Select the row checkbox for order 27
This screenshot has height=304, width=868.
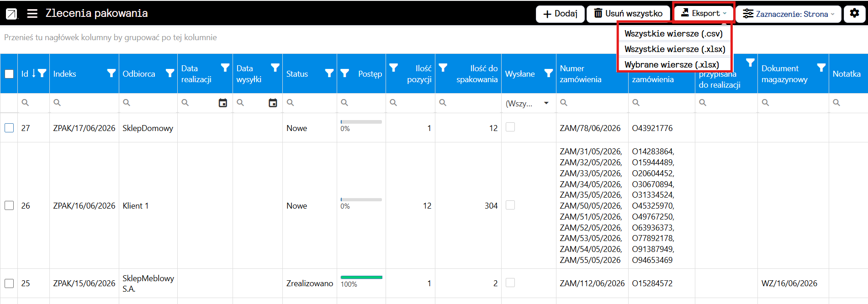coord(9,128)
